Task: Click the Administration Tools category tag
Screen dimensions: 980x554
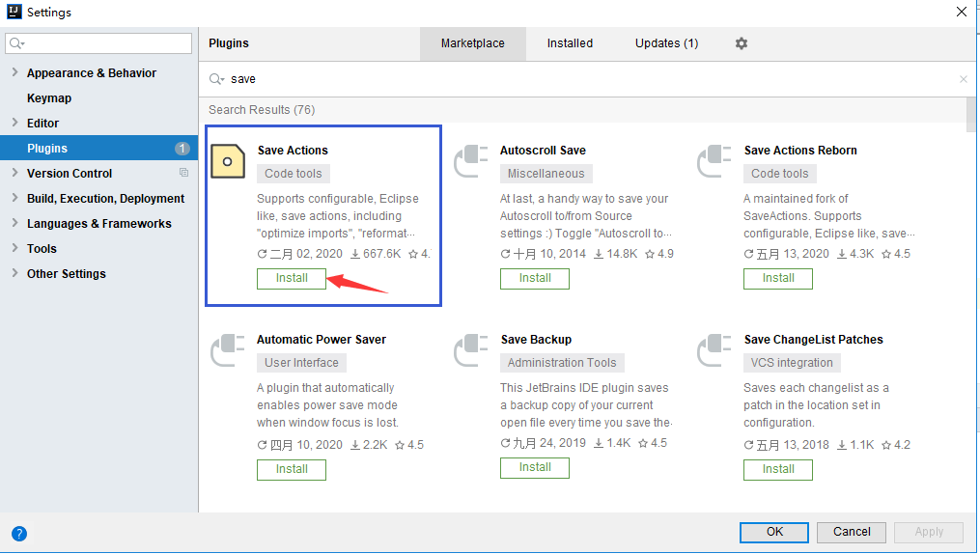Action: tap(562, 363)
